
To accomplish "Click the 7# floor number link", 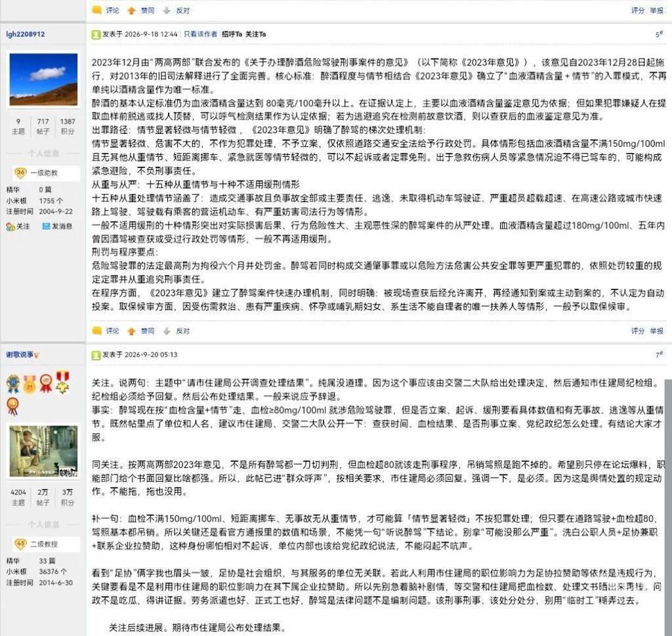I will pyautogui.click(x=659, y=354).
